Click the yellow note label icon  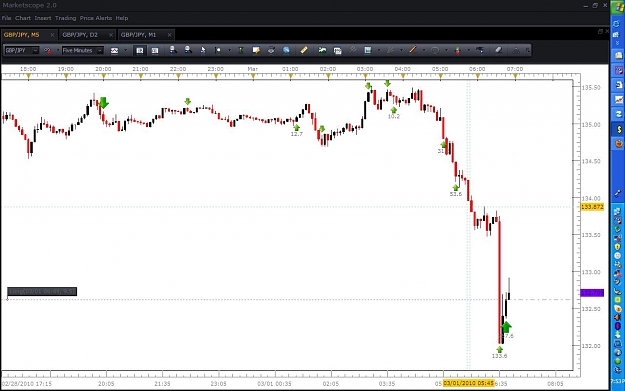click(256, 50)
